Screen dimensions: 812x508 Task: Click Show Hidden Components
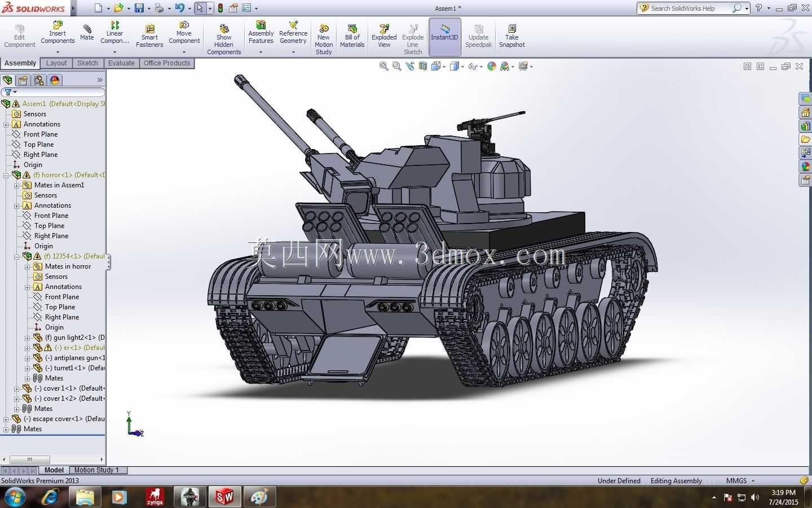pos(224,40)
